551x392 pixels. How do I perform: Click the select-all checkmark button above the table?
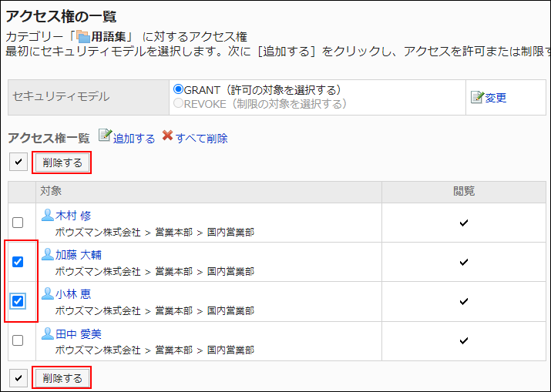(x=18, y=162)
